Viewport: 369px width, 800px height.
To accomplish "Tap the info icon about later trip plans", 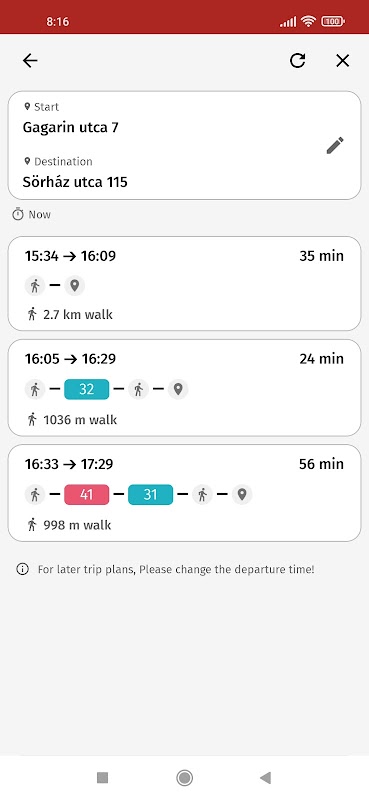I will click(22, 569).
